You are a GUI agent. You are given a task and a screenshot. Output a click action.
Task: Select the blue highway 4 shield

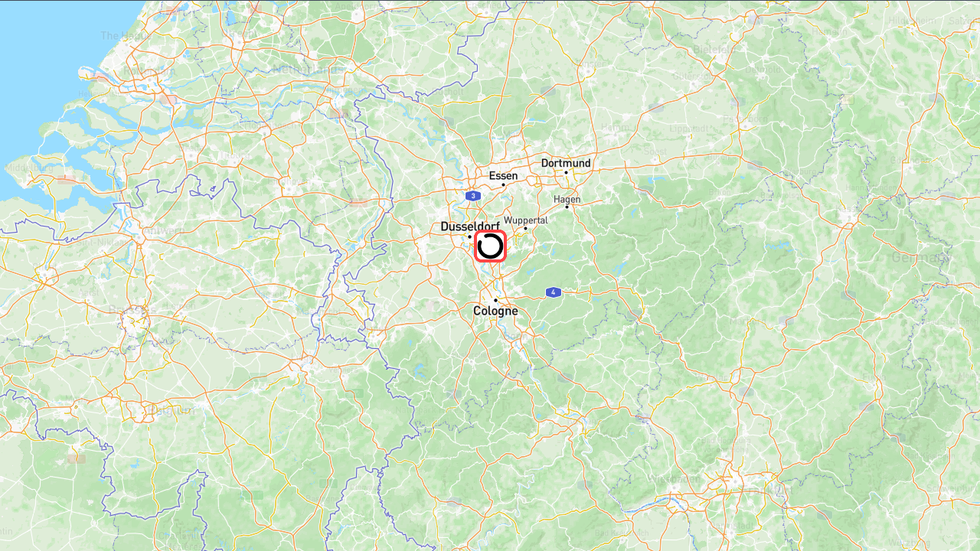coord(554,292)
